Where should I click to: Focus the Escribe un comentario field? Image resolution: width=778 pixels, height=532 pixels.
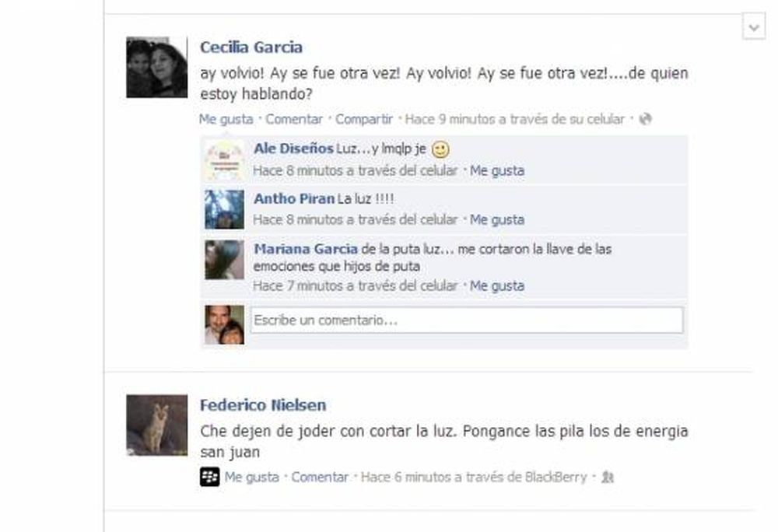click(x=467, y=320)
